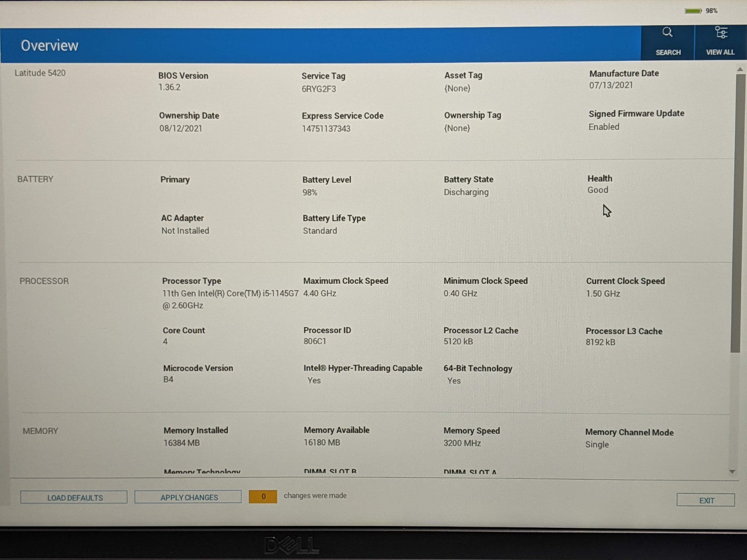Click the Signed Firmware Update Enabled value
This screenshot has height=560, width=747.
pyautogui.click(x=604, y=127)
